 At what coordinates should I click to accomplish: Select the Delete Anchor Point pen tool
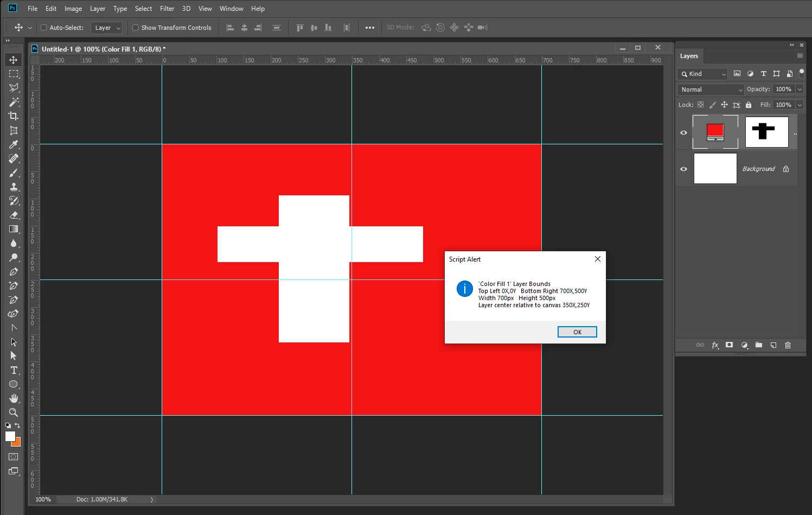(14, 300)
